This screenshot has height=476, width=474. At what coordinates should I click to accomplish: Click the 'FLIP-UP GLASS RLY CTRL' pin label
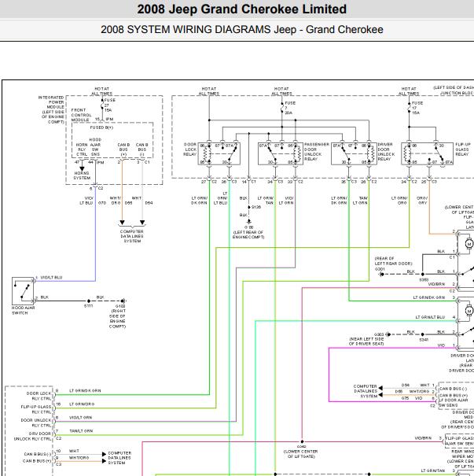36,409
